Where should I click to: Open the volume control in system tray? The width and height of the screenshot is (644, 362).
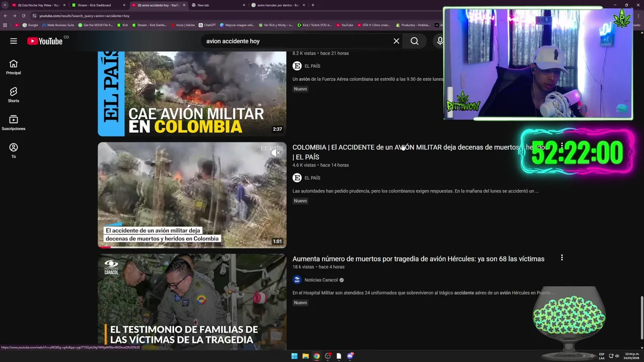pyautogui.click(x=617, y=356)
